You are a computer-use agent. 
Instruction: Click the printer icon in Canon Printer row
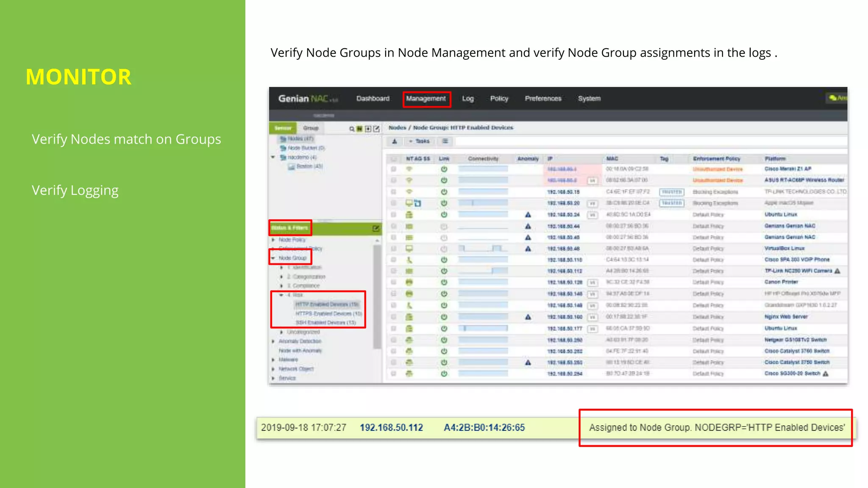[x=409, y=282]
